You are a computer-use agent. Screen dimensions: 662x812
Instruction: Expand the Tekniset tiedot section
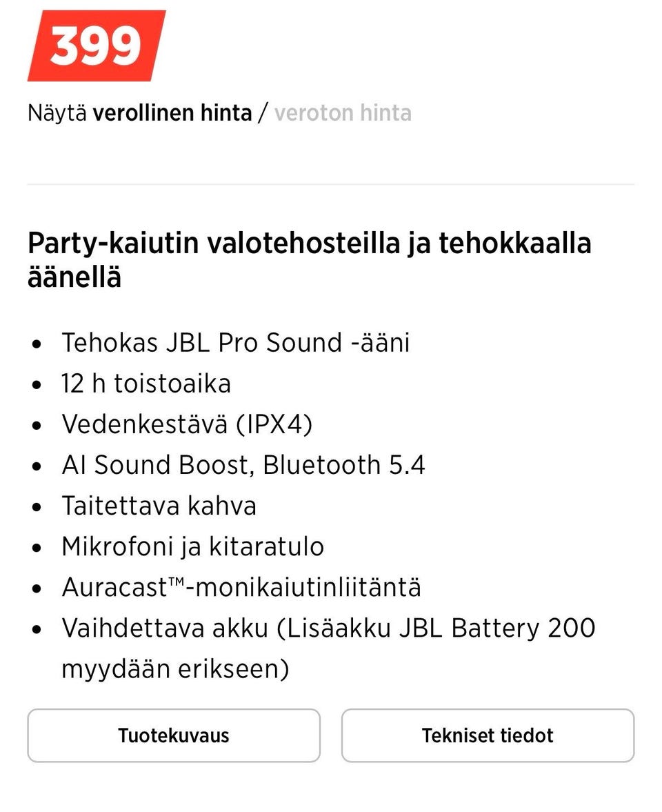click(487, 735)
